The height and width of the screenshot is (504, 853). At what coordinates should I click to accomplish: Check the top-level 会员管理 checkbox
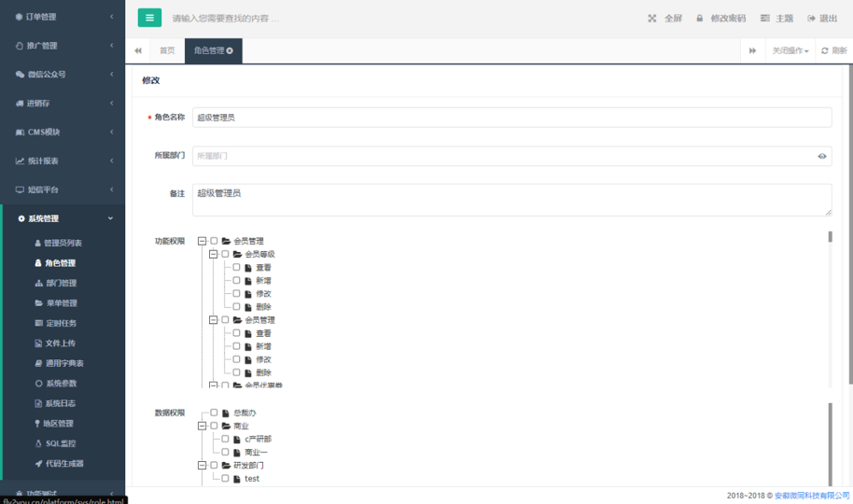[214, 241]
